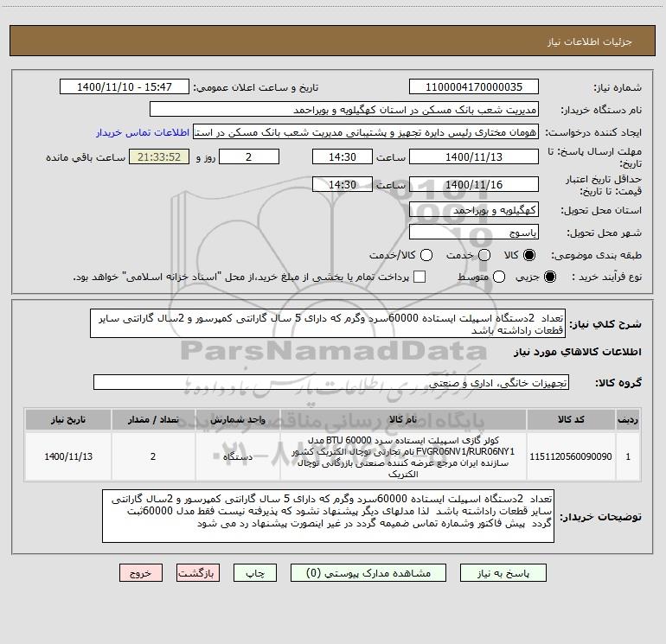The height and width of the screenshot is (644, 666).
Task: Select the جزیی purchase type radio
Action: point(549,277)
